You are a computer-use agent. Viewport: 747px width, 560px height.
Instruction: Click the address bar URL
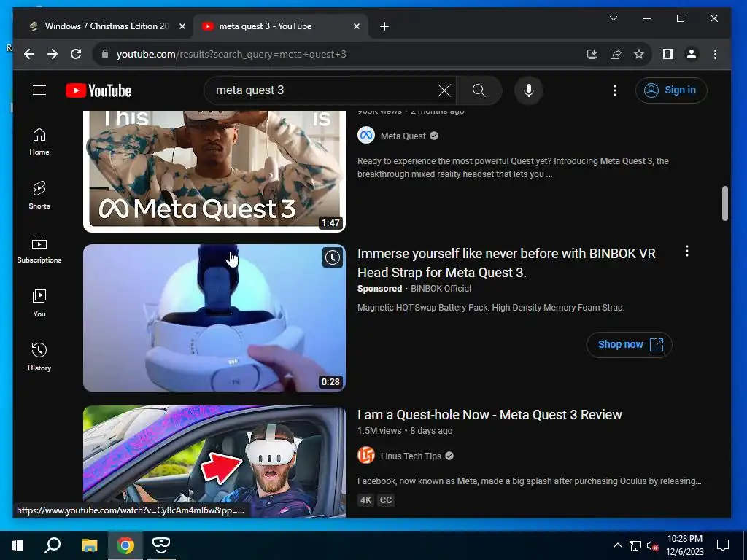point(231,54)
